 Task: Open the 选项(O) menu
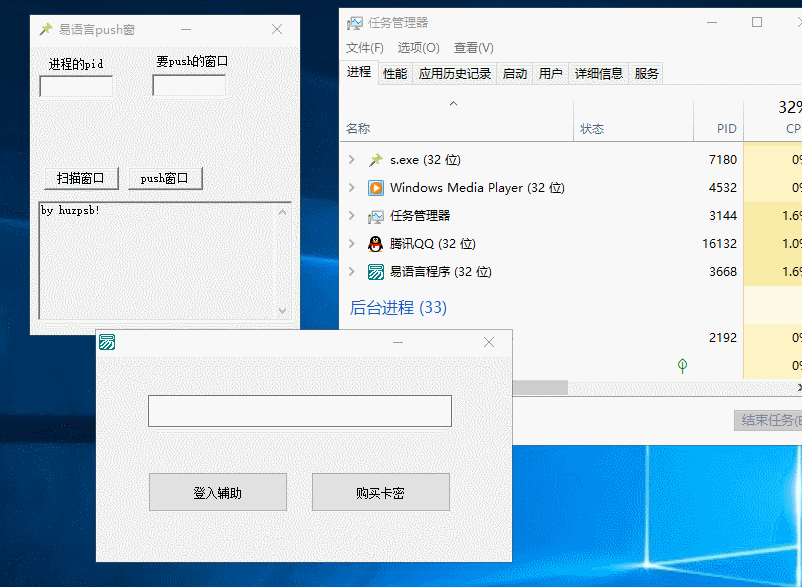pos(418,48)
